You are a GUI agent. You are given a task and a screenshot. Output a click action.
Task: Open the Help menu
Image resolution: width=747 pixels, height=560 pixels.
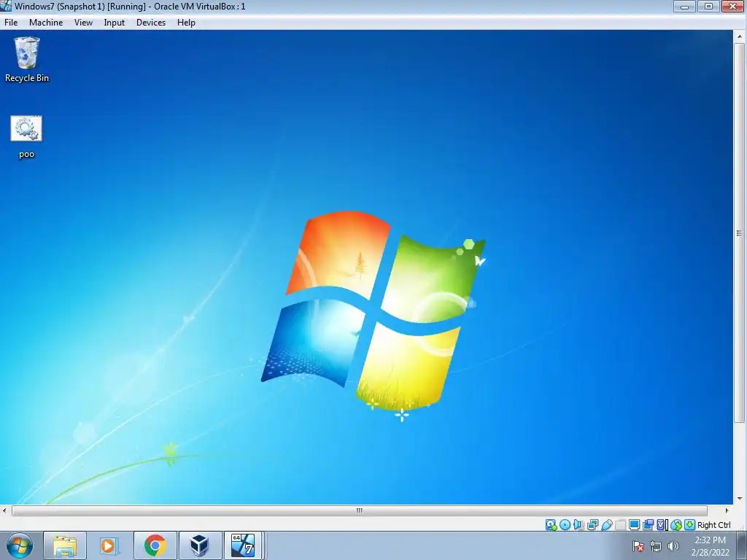click(x=186, y=23)
